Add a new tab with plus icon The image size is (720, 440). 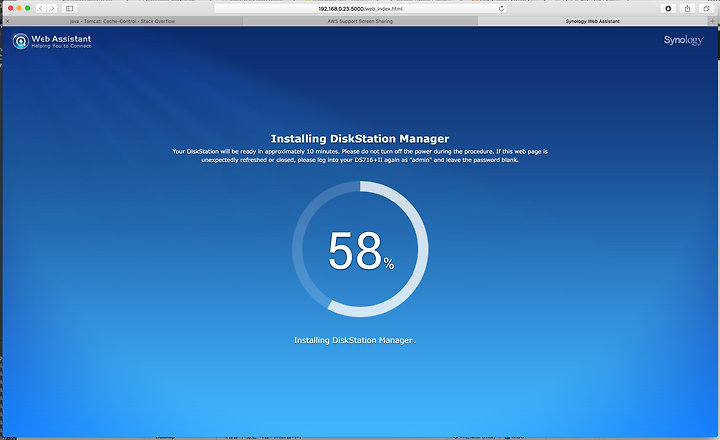click(x=713, y=21)
